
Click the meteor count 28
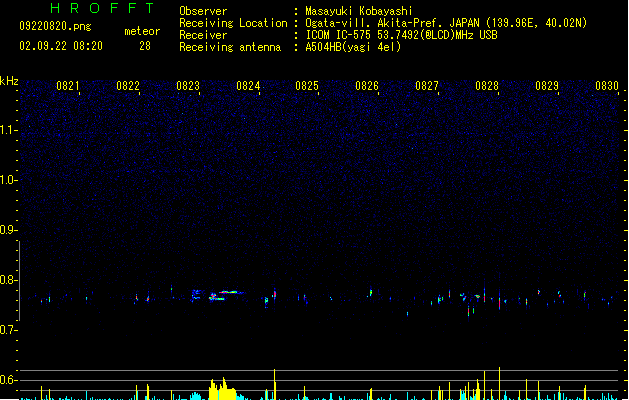point(145,46)
